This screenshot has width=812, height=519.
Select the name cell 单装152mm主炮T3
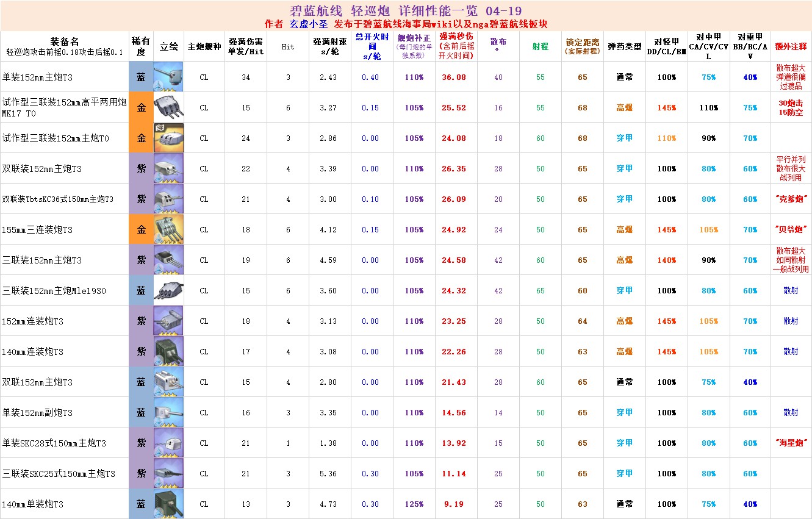(x=65, y=77)
